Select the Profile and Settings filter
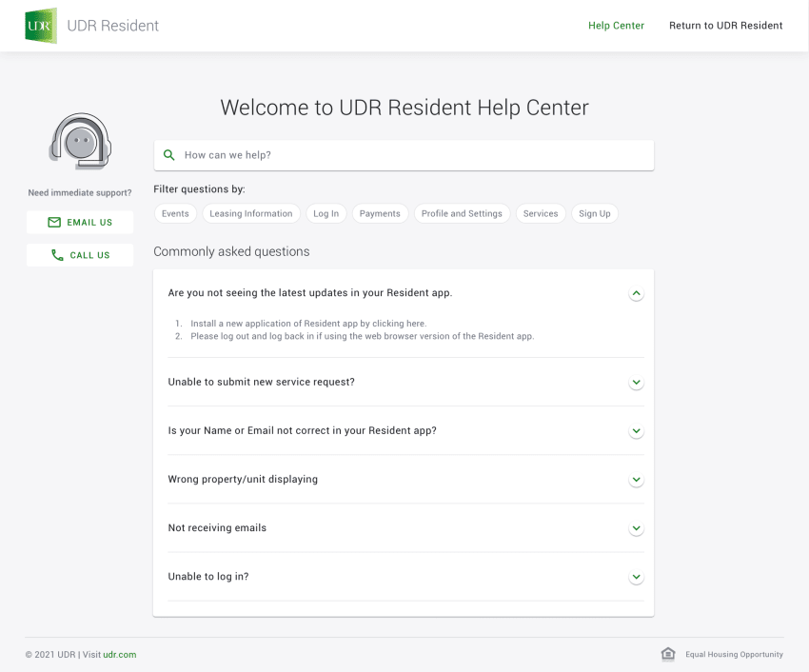 pos(462,213)
